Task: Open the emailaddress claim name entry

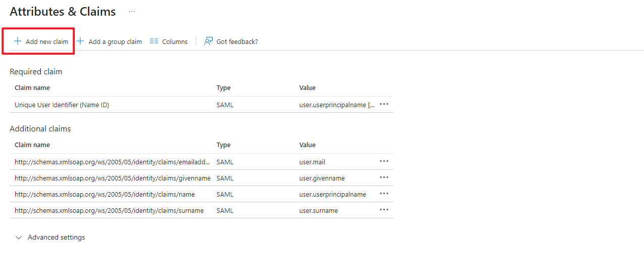Action: tap(113, 162)
